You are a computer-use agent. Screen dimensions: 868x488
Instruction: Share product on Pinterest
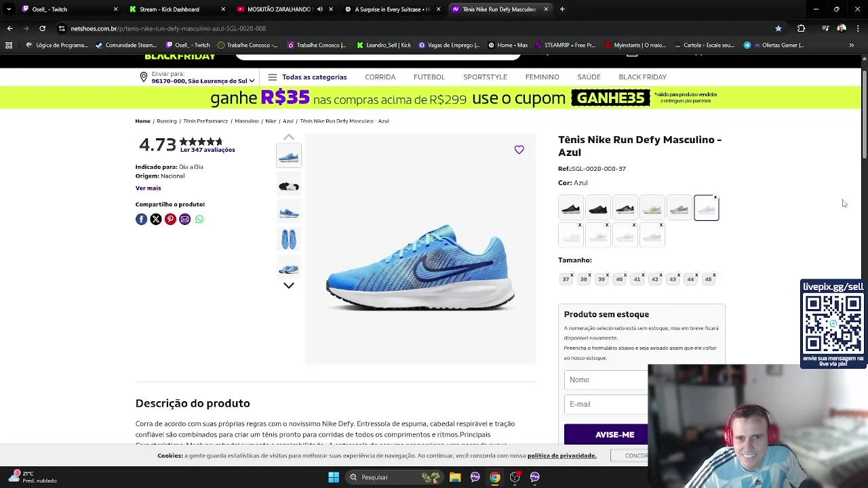pos(170,219)
